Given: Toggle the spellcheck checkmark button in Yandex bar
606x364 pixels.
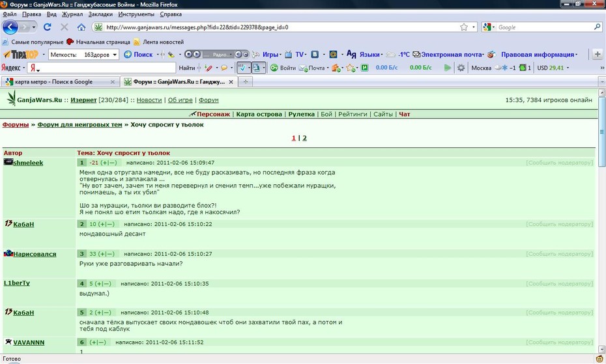Looking at the screenshot, I should (x=242, y=68).
